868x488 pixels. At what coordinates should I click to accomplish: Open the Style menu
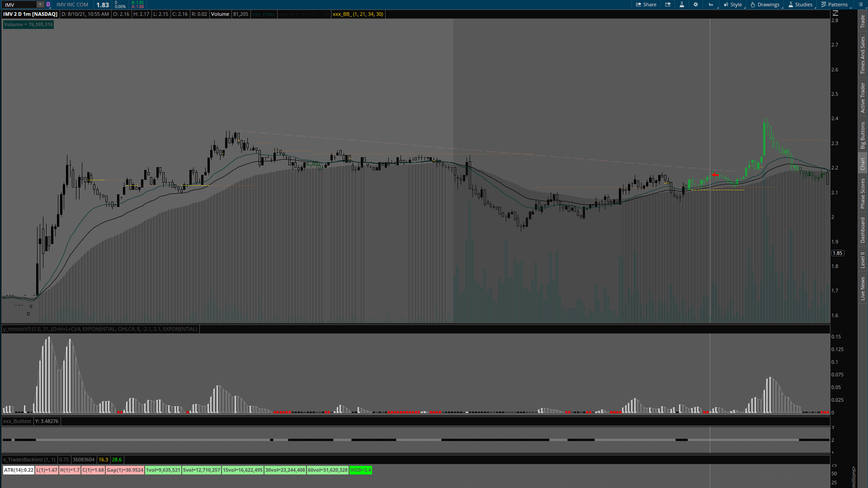732,5
